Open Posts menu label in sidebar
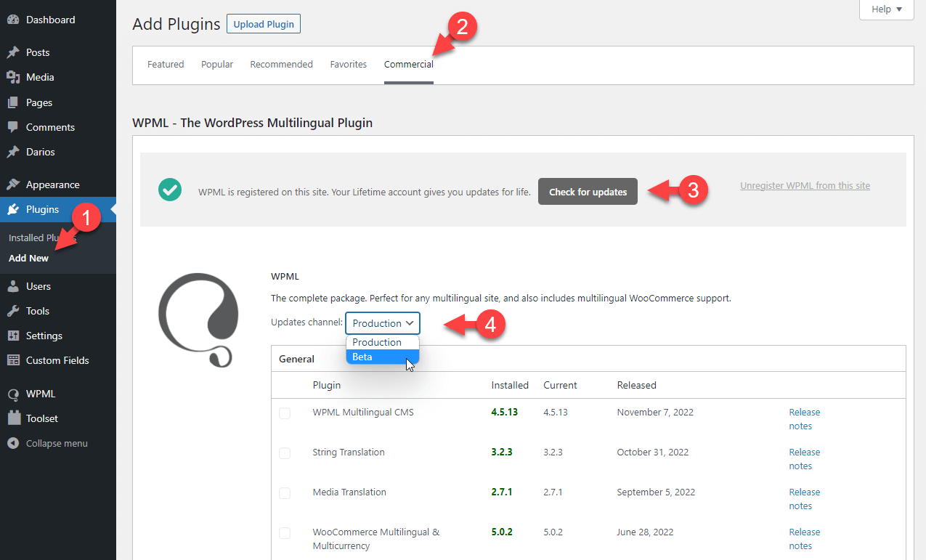The image size is (926, 560). tap(38, 52)
